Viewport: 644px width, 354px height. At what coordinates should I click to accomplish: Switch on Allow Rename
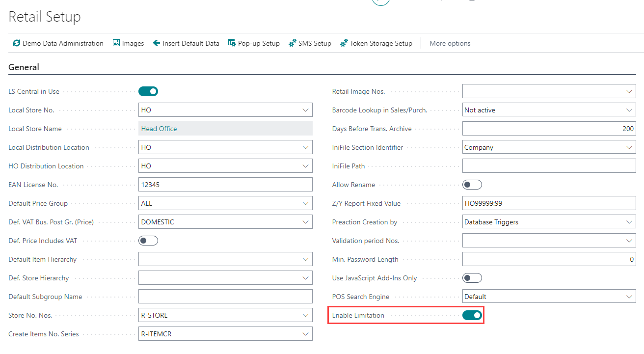pyautogui.click(x=472, y=185)
